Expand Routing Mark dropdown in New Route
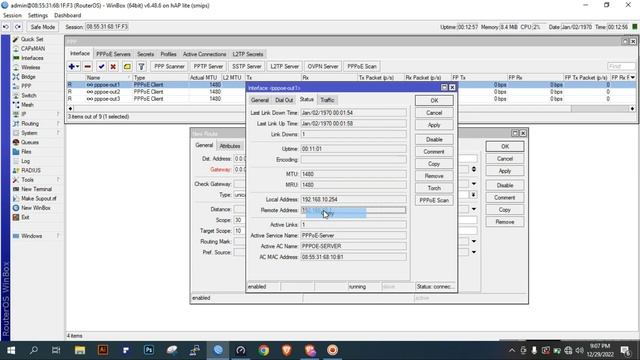 pyautogui.click(x=474, y=242)
